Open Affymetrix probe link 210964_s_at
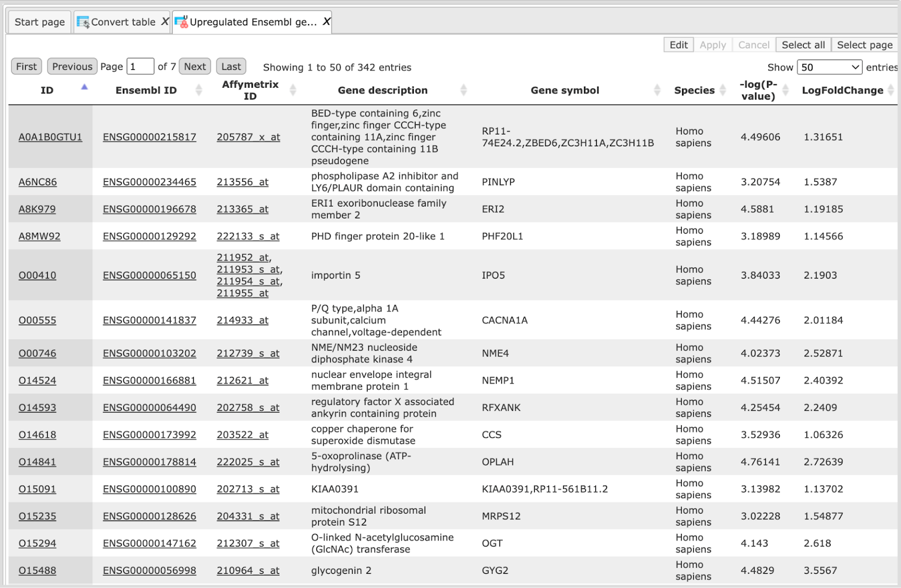The image size is (901, 588). pos(248,571)
